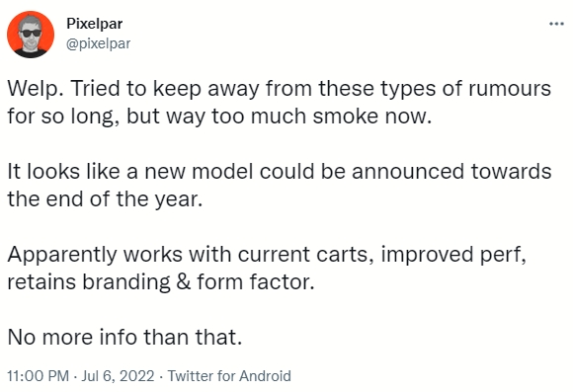573x392 pixels.
Task: Click the words 'current carts'
Action: click(306, 255)
